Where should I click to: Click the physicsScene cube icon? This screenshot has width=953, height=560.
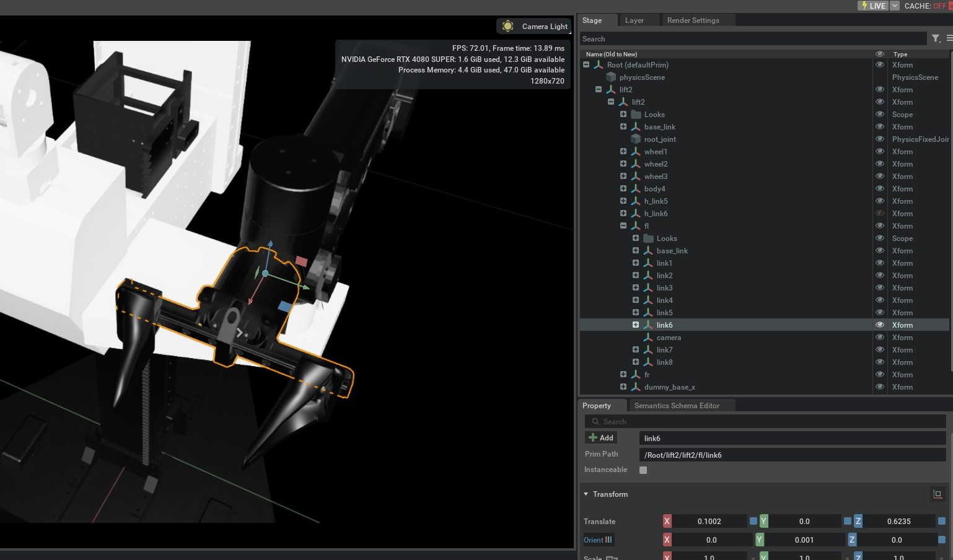(611, 77)
